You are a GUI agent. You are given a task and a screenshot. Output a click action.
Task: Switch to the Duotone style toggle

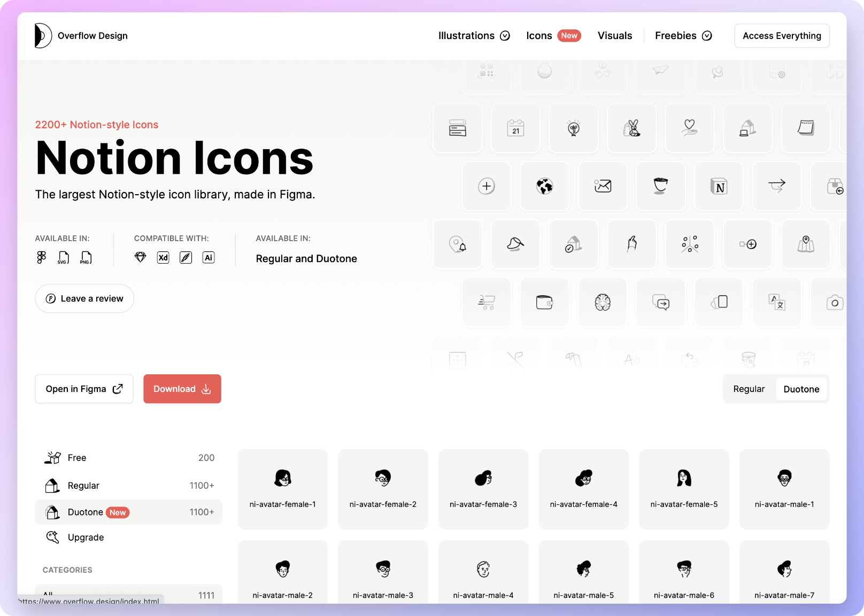pos(801,389)
